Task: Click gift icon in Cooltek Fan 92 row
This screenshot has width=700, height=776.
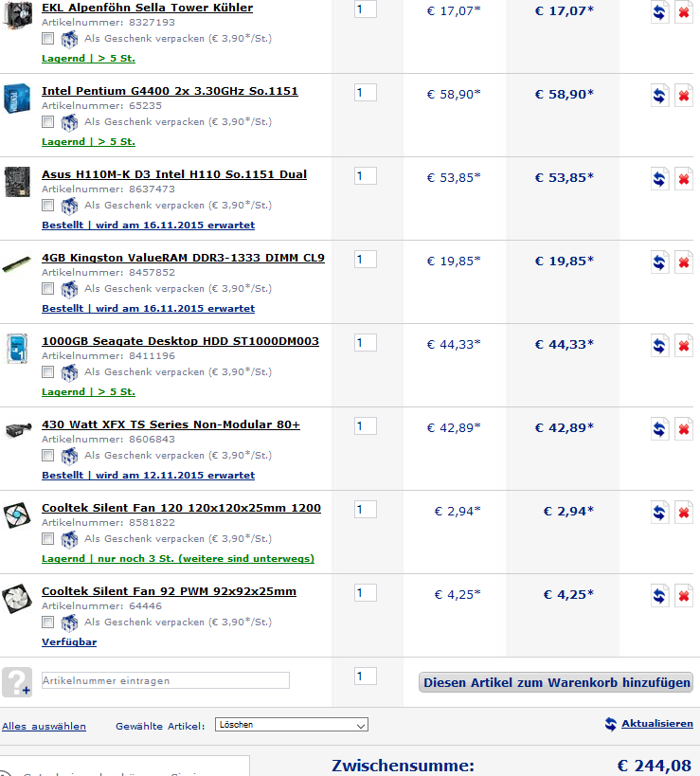Action: tap(69, 623)
